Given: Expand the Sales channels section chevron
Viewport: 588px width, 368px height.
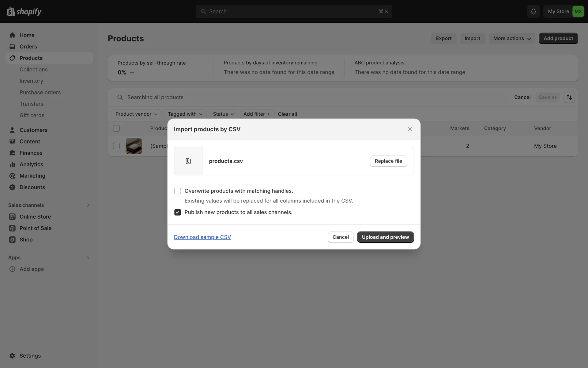Looking at the screenshot, I should pyautogui.click(x=88, y=205).
